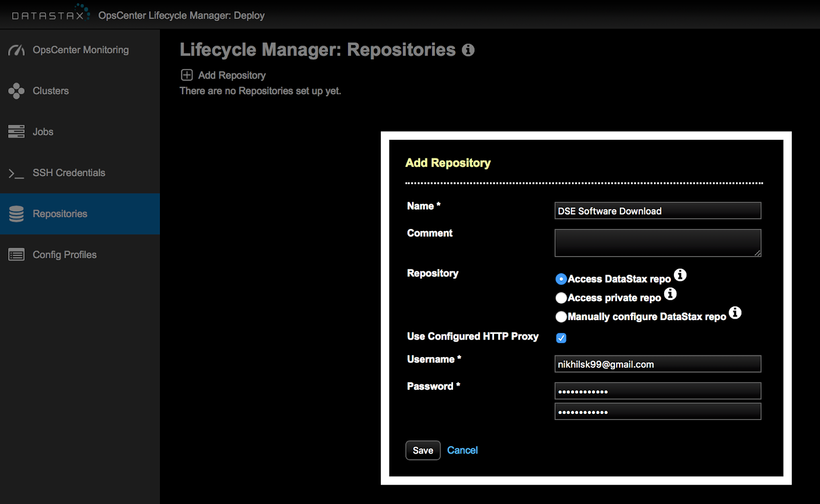Go to the Clusters section
The image size is (820, 504).
pos(80,91)
